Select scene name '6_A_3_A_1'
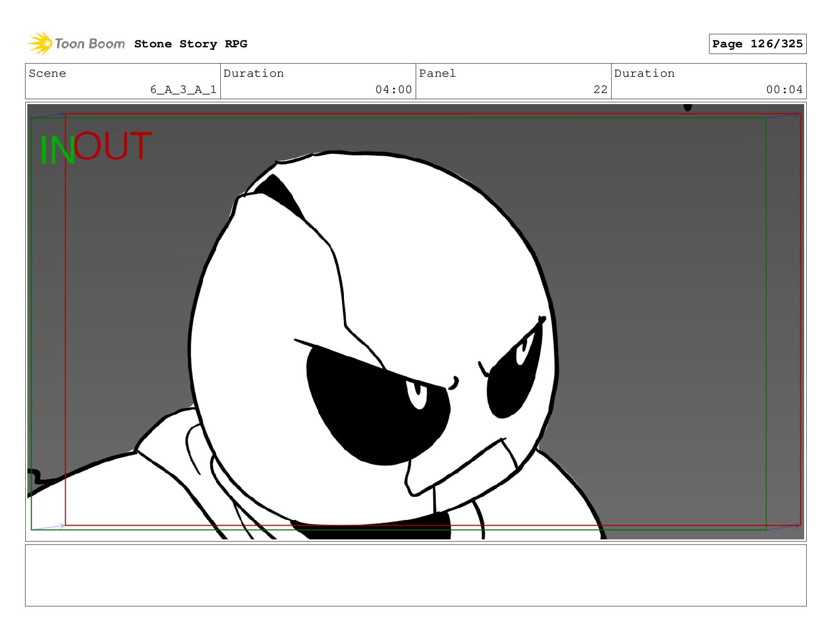This screenshot has width=832, height=644. [183, 90]
